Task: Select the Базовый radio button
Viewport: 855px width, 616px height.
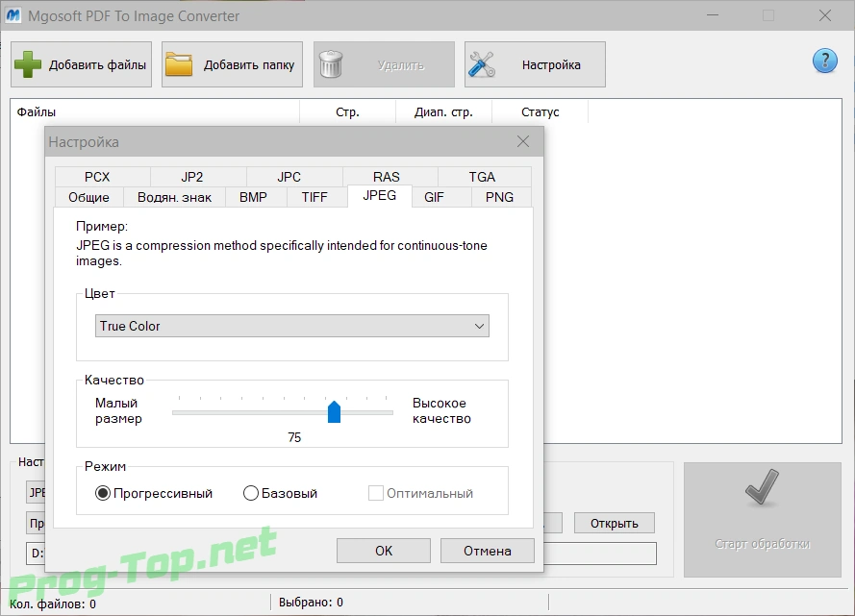Action: tap(250, 493)
